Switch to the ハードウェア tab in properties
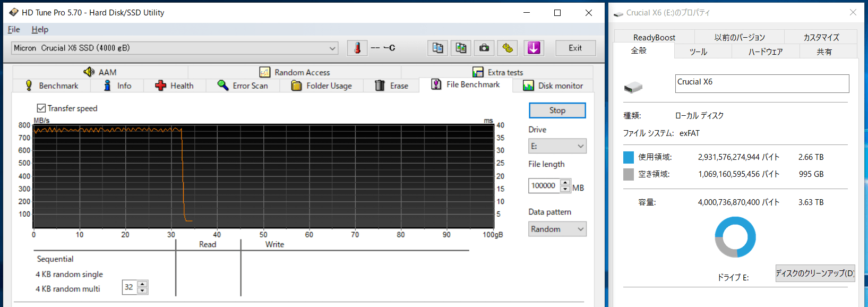This screenshot has height=307, width=868. [765, 52]
